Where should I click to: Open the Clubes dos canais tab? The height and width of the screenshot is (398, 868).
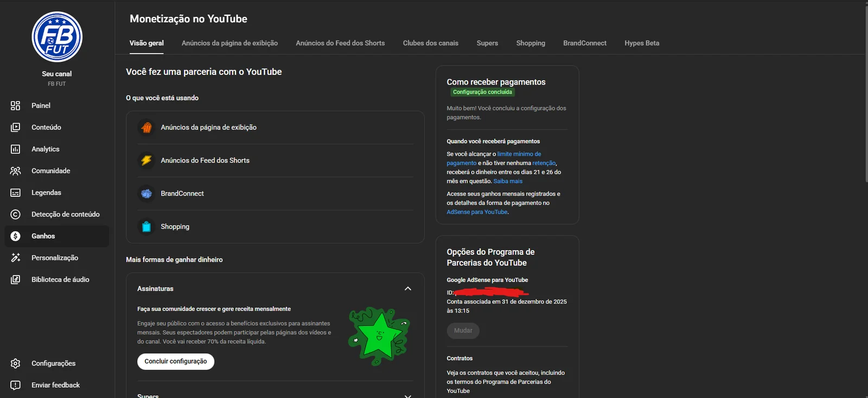click(430, 43)
